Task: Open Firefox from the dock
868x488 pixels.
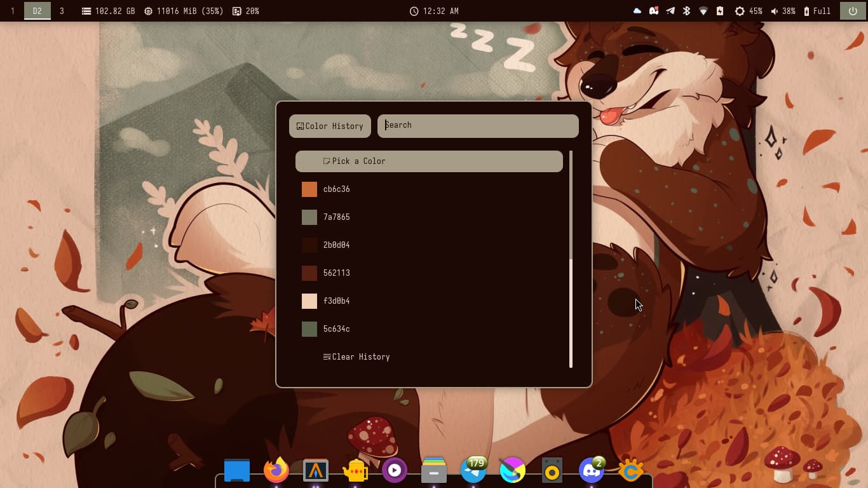Action: click(x=276, y=471)
